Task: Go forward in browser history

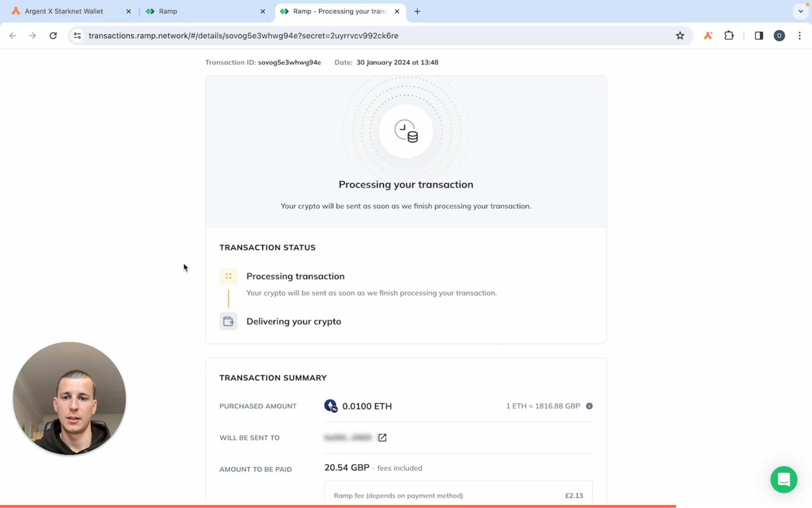Action: click(32, 36)
